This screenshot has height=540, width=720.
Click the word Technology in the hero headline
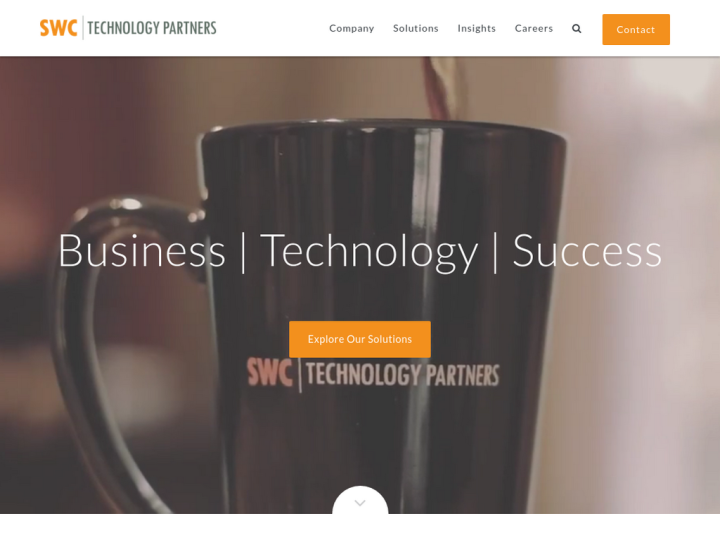click(370, 252)
